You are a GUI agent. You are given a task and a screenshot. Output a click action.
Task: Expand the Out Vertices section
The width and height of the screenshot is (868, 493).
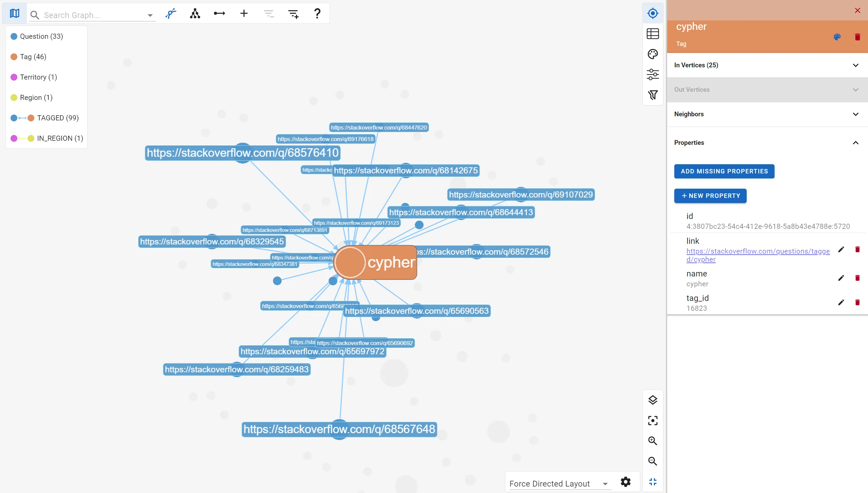[x=767, y=90]
